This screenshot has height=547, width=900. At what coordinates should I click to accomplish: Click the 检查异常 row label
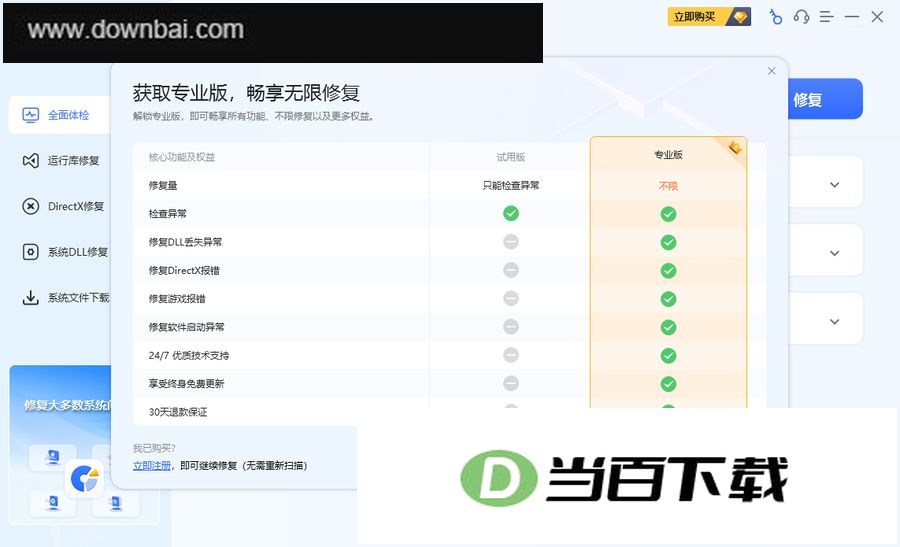point(168,214)
